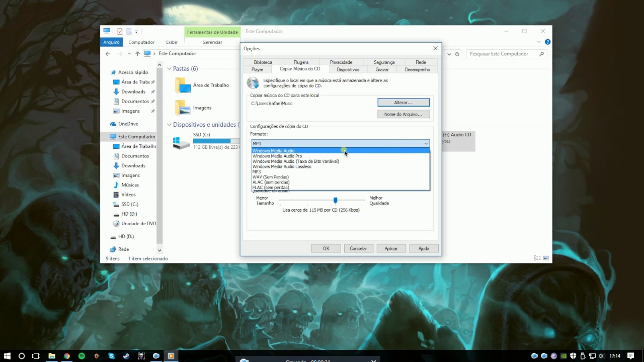Refresh the Explorer address bar
This screenshot has width=644, height=362.
click(457, 54)
